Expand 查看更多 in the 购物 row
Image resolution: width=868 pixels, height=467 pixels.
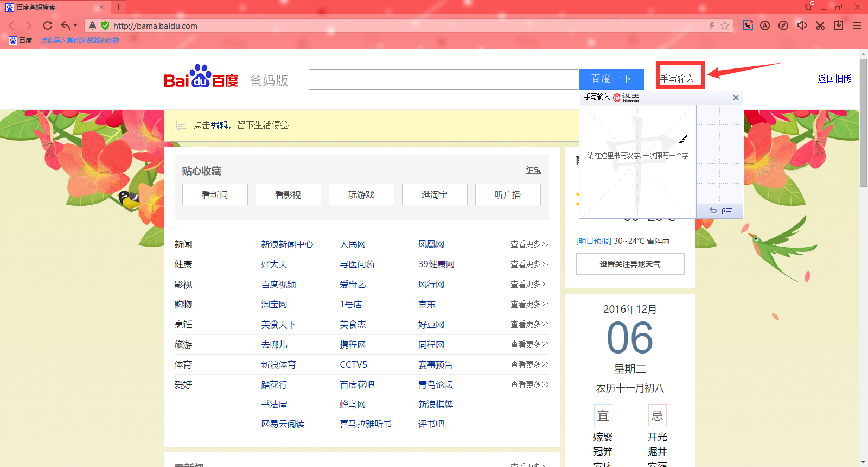[x=529, y=305]
